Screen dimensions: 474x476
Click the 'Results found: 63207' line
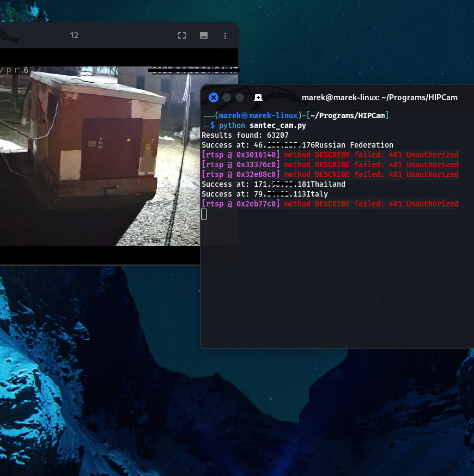tap(245, 135)
